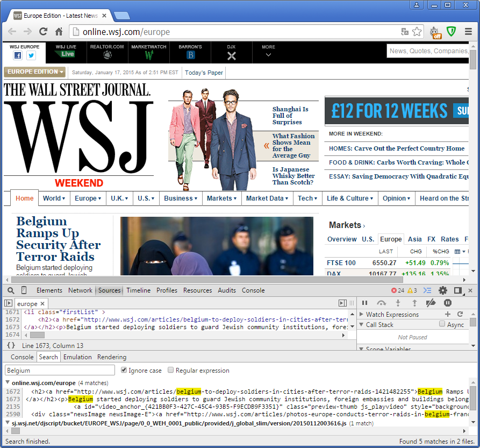The height and width of the screenshot is (448, 480).
Task: Add a watch expression plus icon
Action: coord(448,314)
